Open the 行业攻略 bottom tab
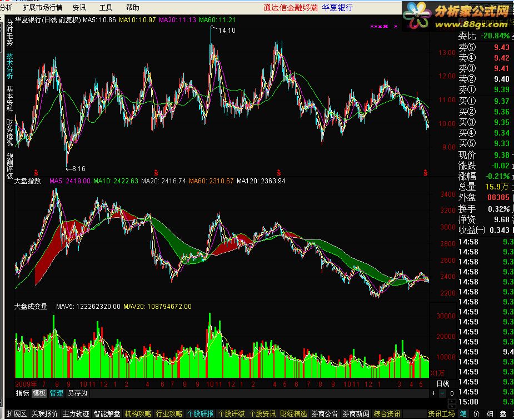The image size is (514, 420). pyautogui.click(x=169, y=414)
